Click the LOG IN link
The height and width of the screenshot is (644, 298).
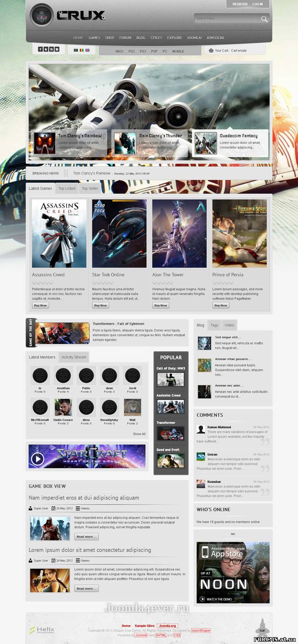[x=258, y=4]
